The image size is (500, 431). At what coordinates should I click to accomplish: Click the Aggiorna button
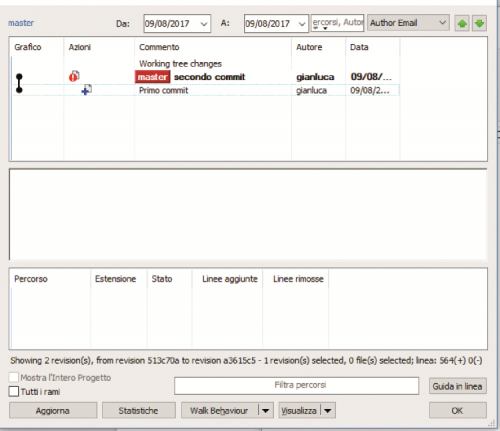[x=53, y=410]
